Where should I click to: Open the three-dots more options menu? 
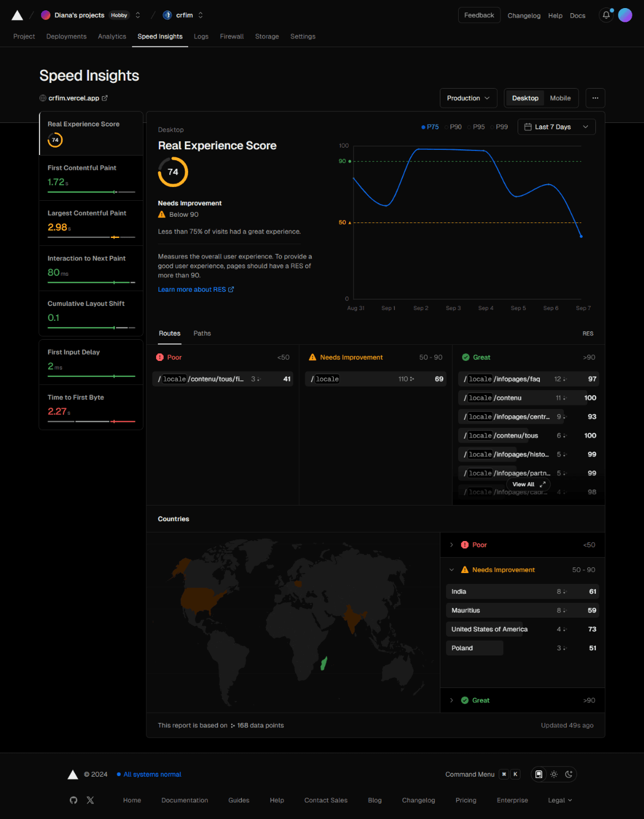point(595,98)
